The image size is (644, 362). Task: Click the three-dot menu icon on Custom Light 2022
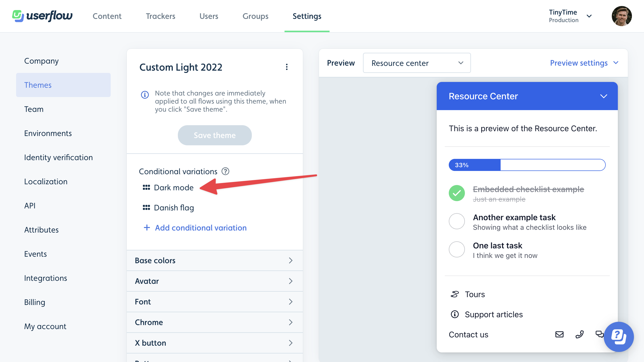click(x=287, y=67)
